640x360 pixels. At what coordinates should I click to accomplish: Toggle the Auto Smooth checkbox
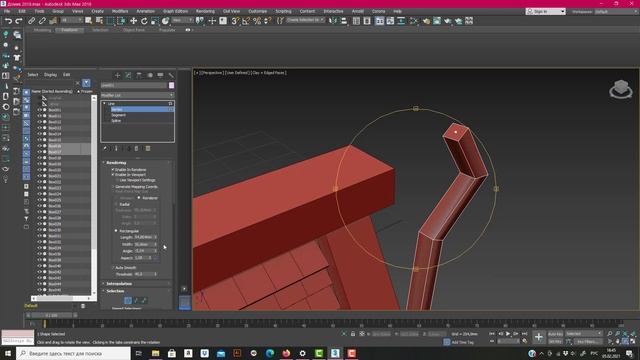click(x=113, y=268)
